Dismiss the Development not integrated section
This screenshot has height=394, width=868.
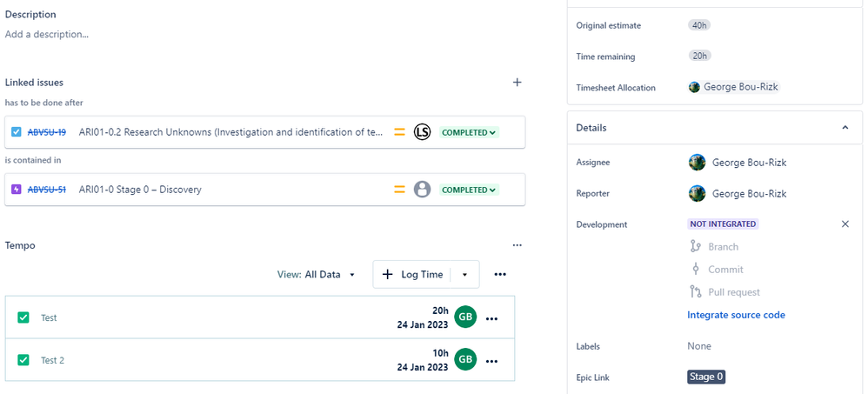pos(845,224)
